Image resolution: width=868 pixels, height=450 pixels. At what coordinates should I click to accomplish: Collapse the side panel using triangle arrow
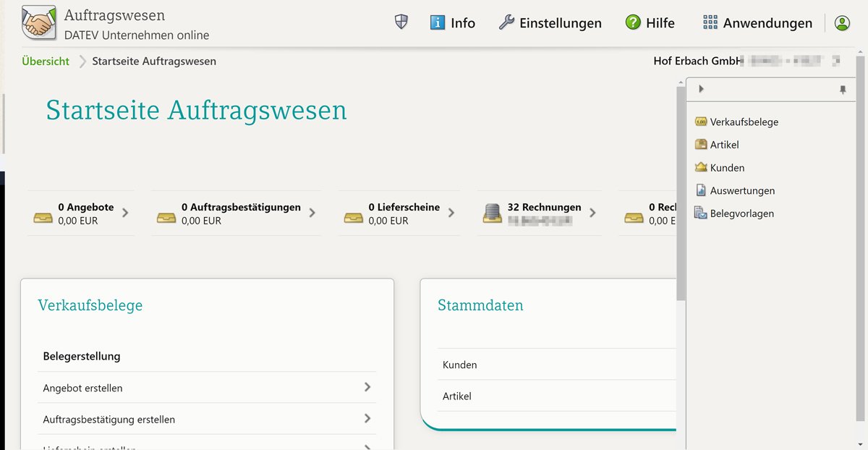[x=701, y=89]
